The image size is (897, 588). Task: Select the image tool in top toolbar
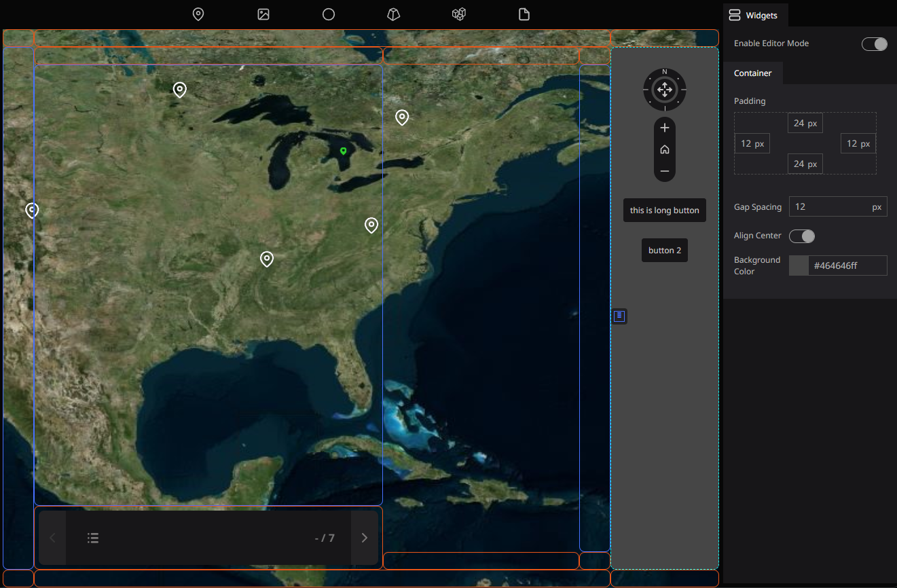263,14
